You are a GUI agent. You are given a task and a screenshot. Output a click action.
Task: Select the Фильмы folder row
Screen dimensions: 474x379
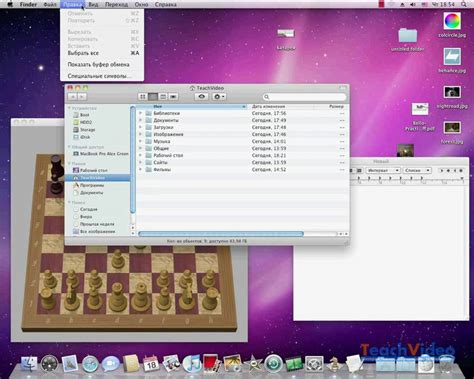pos(242,169)
